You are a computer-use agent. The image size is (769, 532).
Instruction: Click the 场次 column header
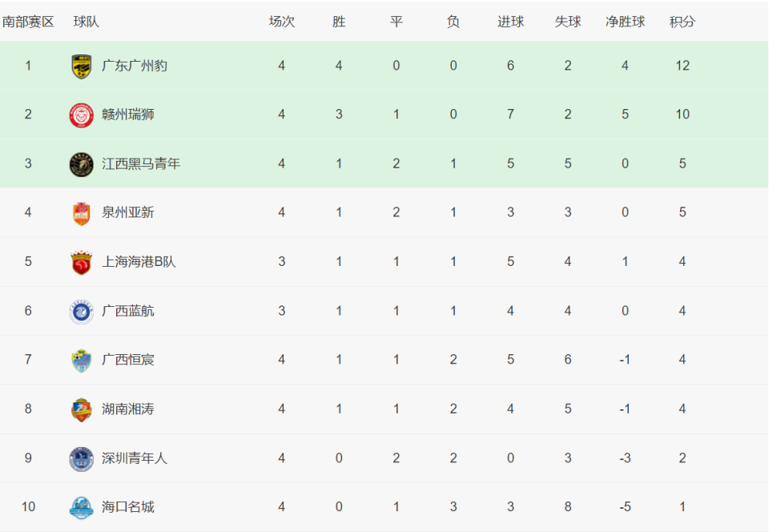pyautogui.click(x=281, y=22)
